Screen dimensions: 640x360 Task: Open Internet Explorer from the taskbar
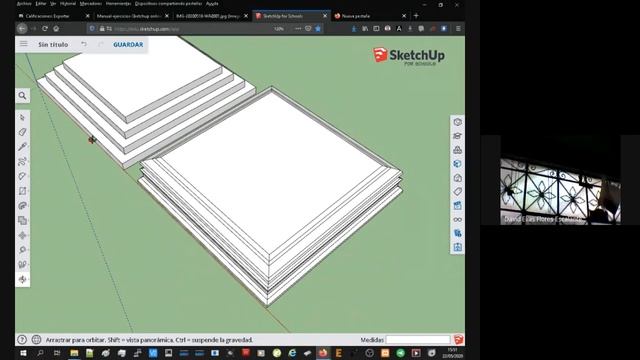(292, 353)
